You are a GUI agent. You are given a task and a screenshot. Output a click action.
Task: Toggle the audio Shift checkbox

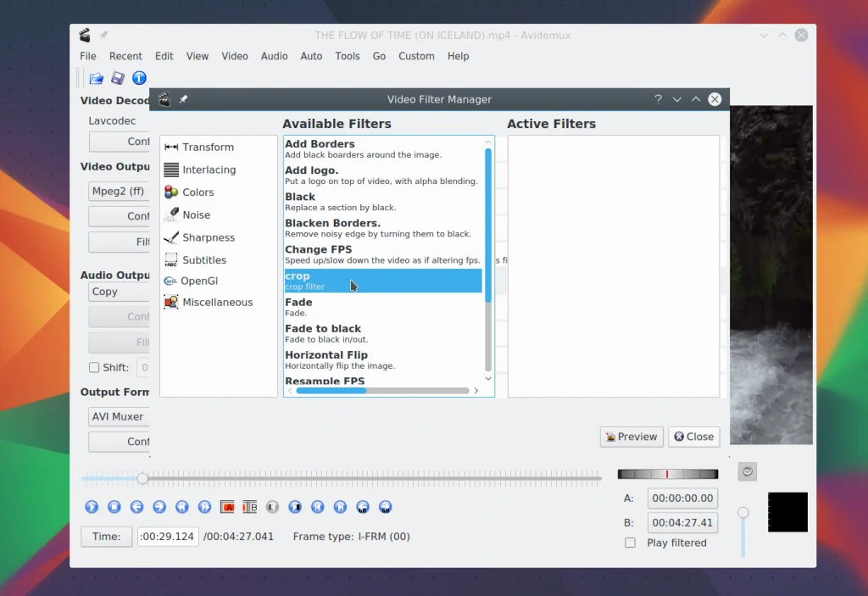click(94, 368)
